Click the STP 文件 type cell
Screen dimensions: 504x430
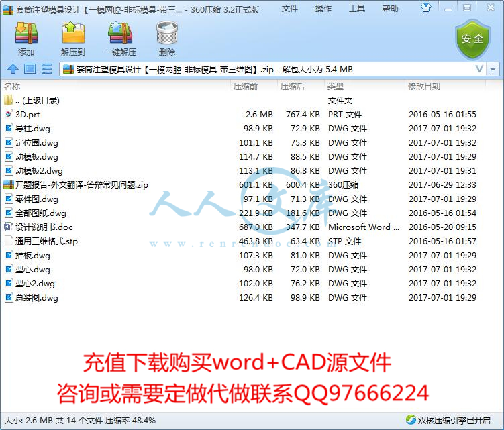click(x=344, y=241)
